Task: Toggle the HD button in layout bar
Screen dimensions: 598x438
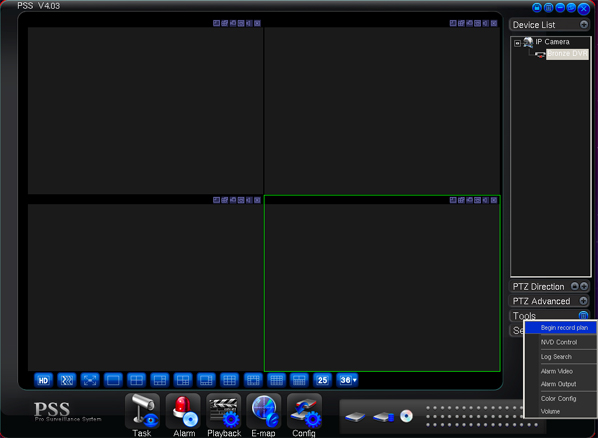Action: (43, 380)
